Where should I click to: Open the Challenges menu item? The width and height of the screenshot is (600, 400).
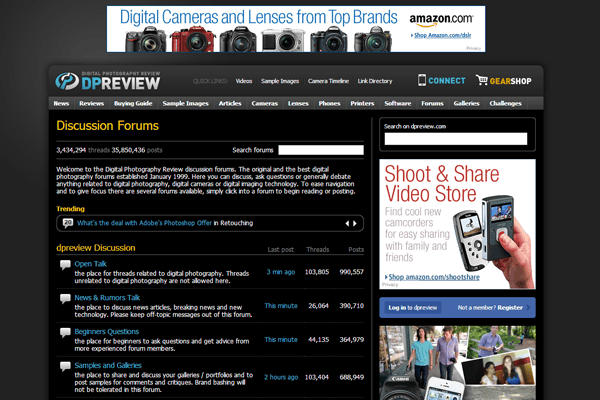[505, 103]
